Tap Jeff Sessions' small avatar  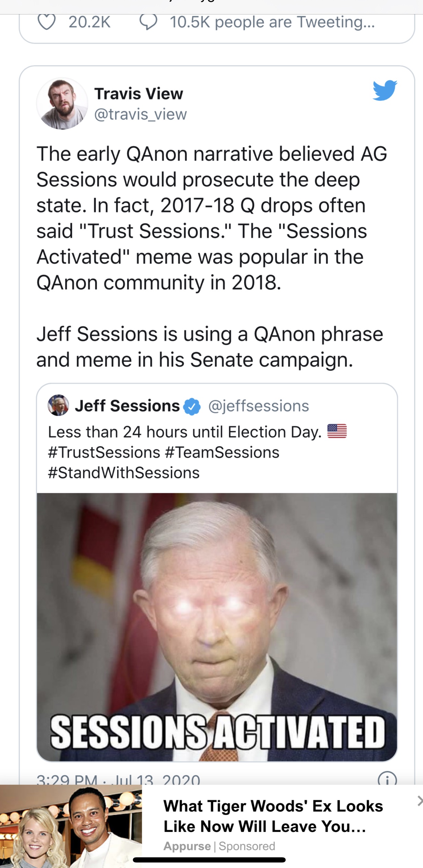point(58,405)
